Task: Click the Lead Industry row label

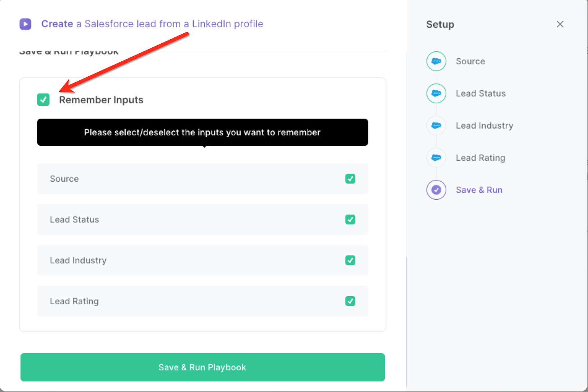Action: coord(78,260)
